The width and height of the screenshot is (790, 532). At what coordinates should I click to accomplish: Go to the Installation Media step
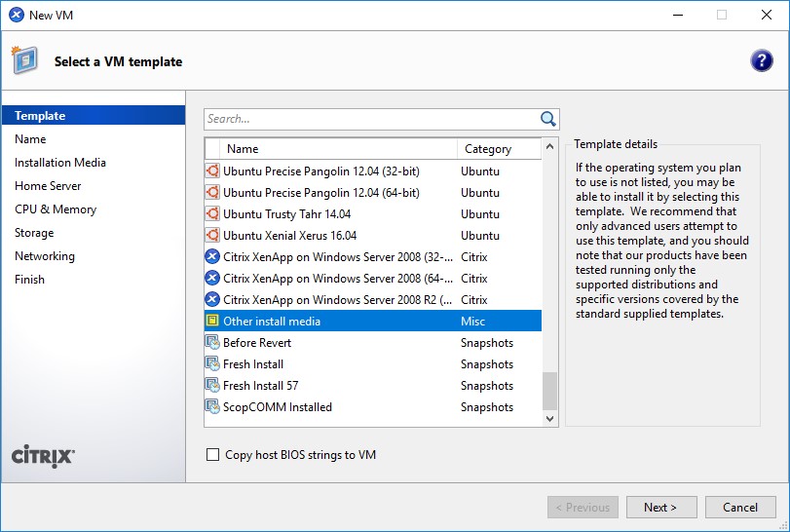coord(60,163)
